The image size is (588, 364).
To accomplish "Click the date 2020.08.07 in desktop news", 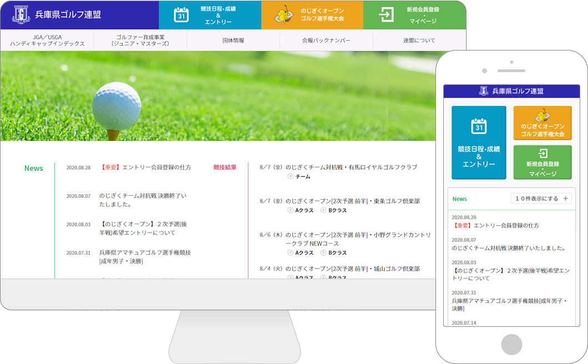I will coord(78,196).
